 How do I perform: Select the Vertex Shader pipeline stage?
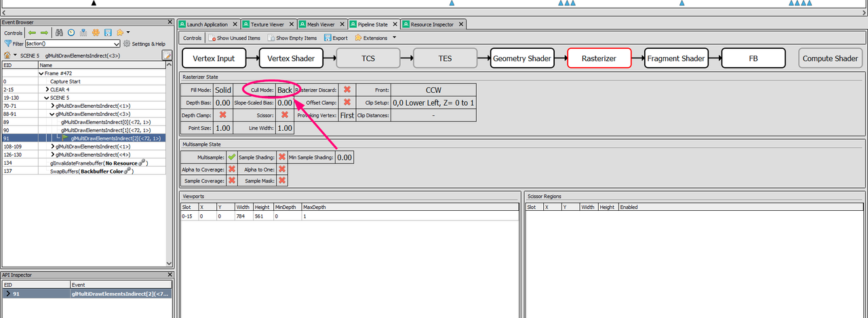pyautogui.click(x=291, y=58)
